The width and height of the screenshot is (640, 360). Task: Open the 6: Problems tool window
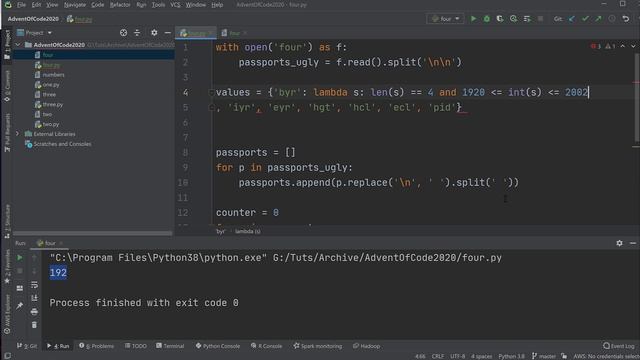click(x=97, y=346)
